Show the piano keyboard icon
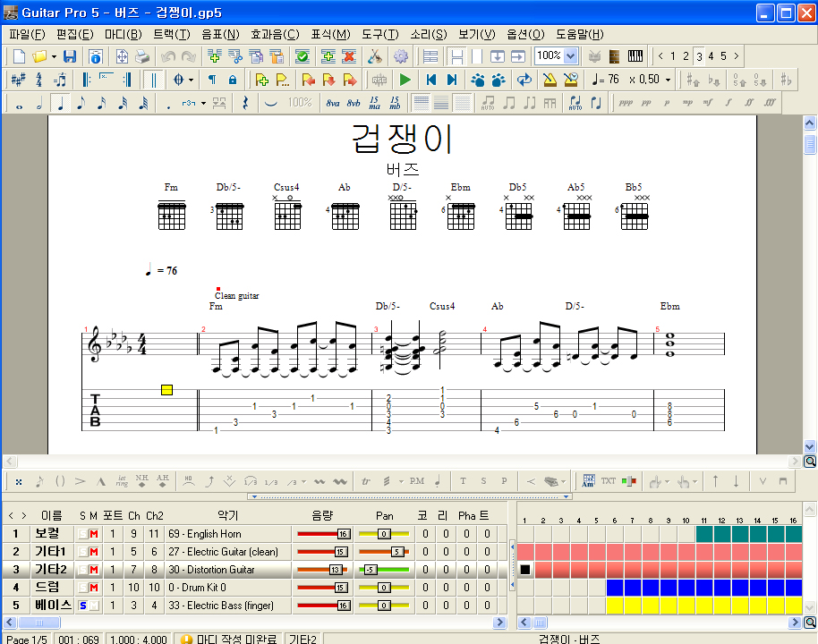 (635, 56)
